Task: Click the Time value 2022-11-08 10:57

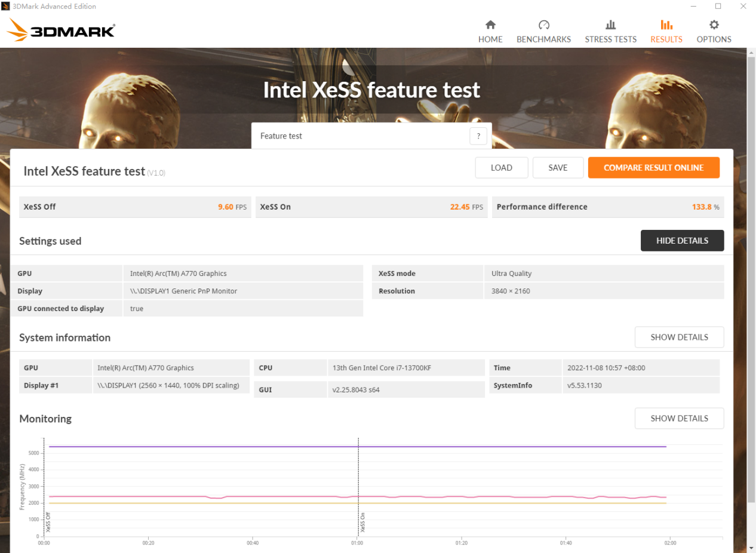Action: point(606,368)
